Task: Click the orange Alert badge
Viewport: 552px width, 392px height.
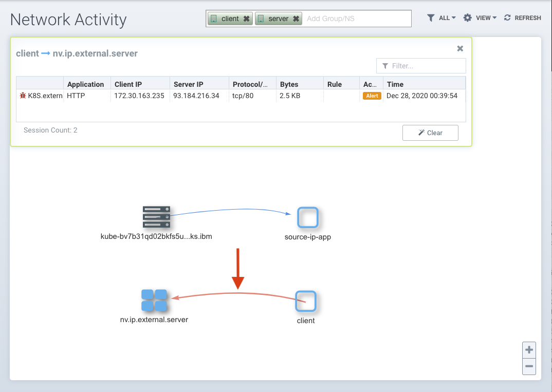Action: 372,96
